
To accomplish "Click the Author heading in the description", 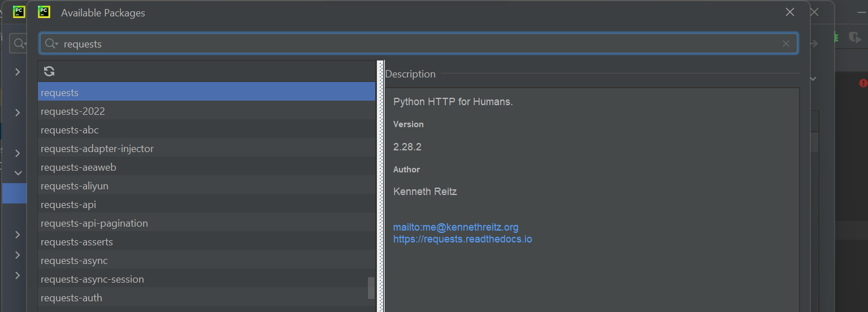I will (x=407, y=170).
